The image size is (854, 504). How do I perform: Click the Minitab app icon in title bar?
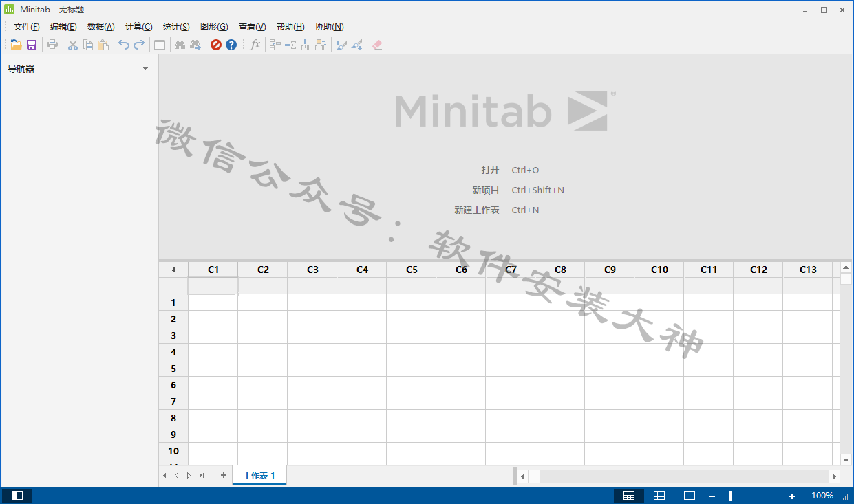pyautogui.click(x=9, y=10)
